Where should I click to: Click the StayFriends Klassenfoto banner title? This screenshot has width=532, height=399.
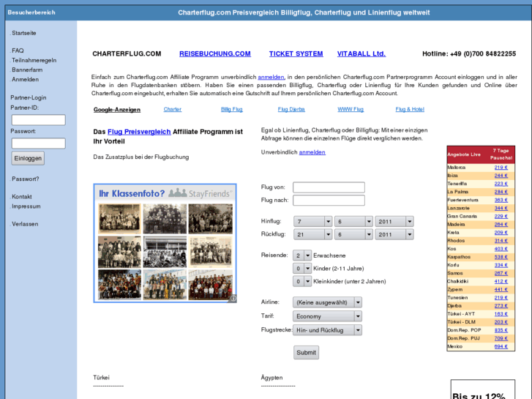click(x=132, y=193)
